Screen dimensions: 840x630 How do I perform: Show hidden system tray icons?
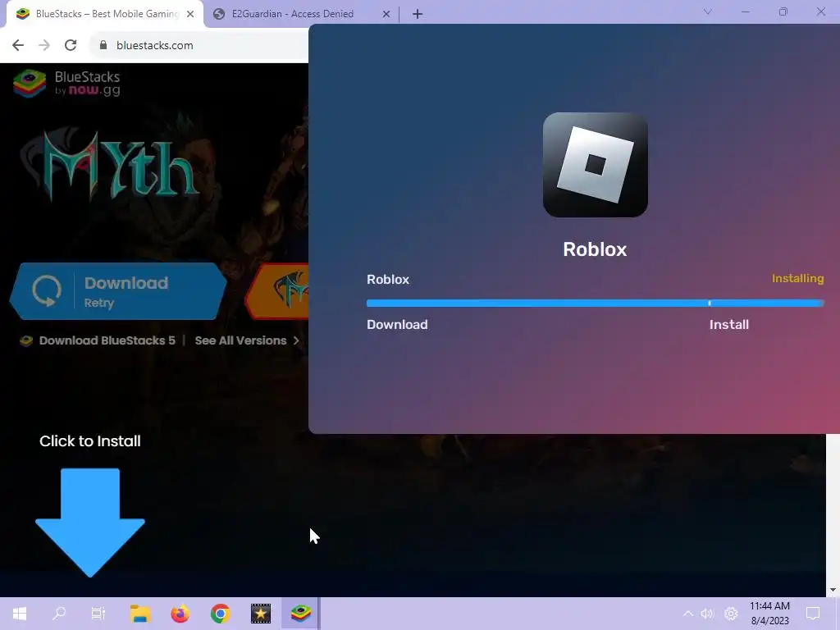688,614
